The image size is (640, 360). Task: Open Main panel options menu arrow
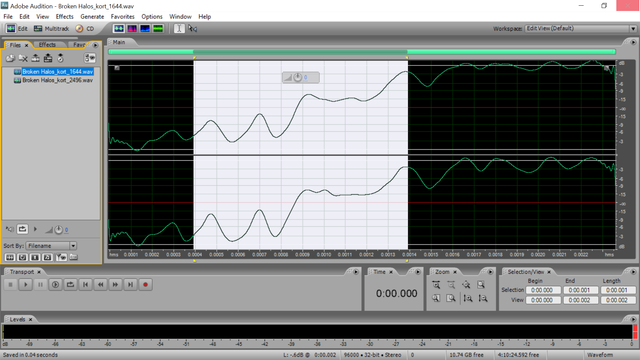(633, 42)
